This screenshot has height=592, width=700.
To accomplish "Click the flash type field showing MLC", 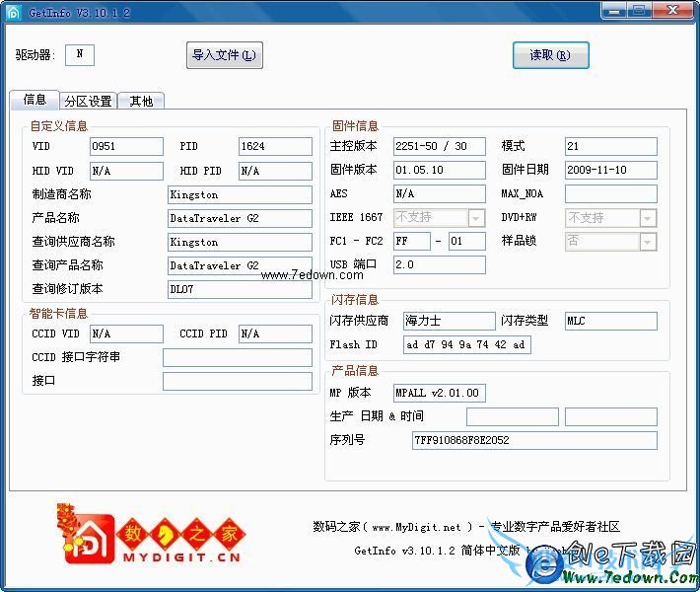I will pos(611,322).
